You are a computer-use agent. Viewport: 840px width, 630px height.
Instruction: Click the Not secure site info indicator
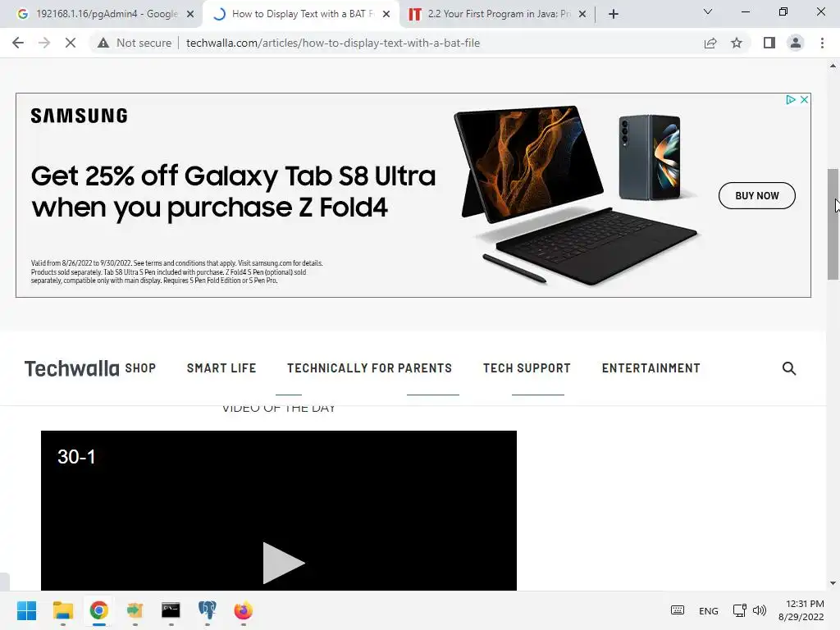coord(135,43)
